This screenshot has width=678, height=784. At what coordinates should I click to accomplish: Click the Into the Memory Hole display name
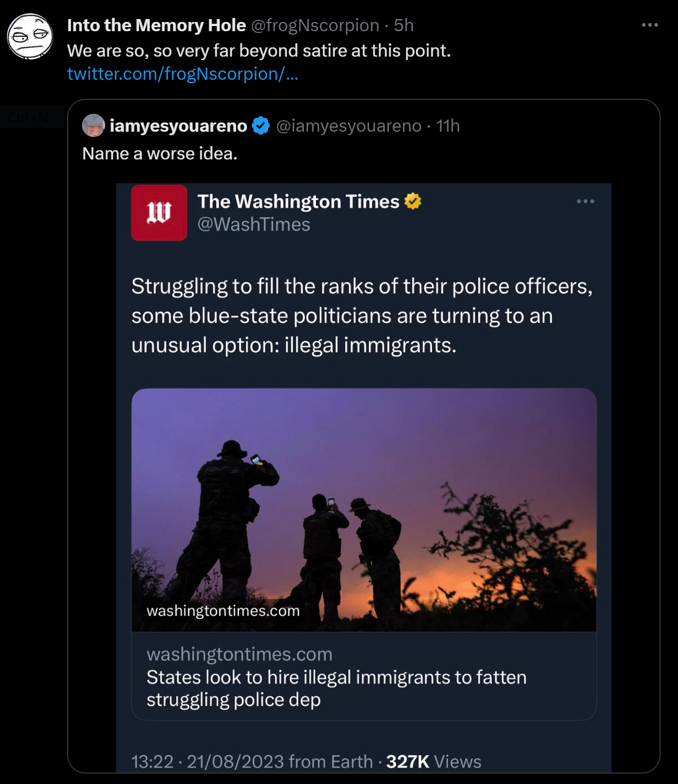pos(157,25)
